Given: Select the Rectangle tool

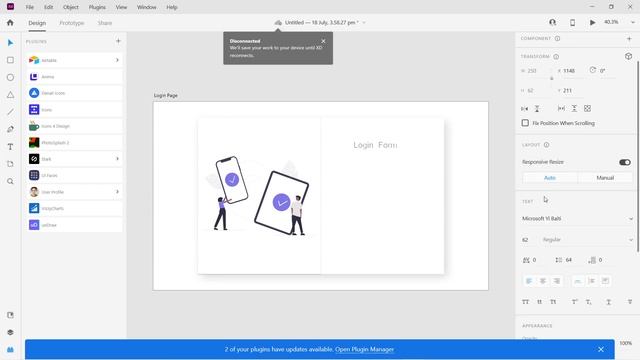Looking at the screenshot, I should tap(11, 60).
